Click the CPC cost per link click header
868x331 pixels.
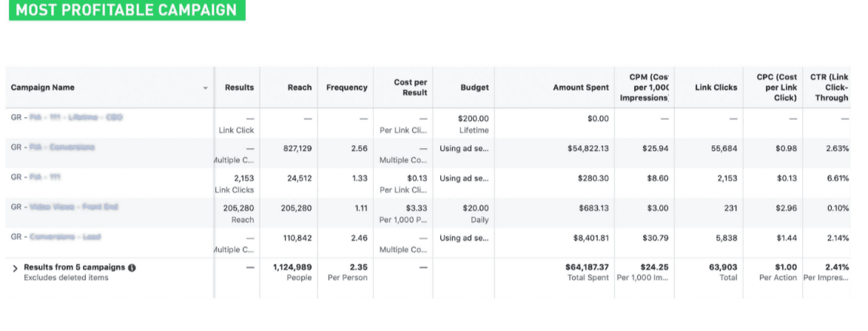777,87
